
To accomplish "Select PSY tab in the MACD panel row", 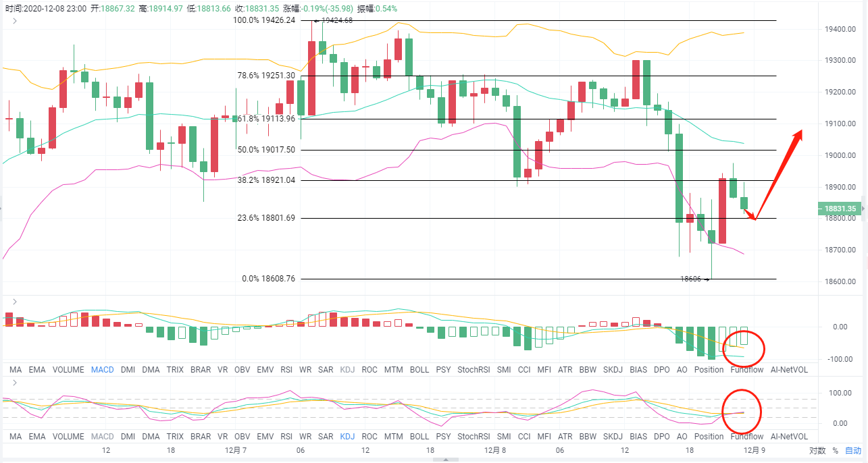I will pyautogui.click(x=444, y=370).
